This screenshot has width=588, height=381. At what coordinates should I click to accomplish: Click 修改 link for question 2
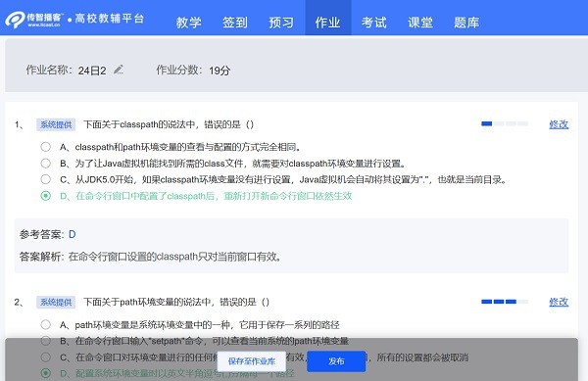(x=559, y=302)
